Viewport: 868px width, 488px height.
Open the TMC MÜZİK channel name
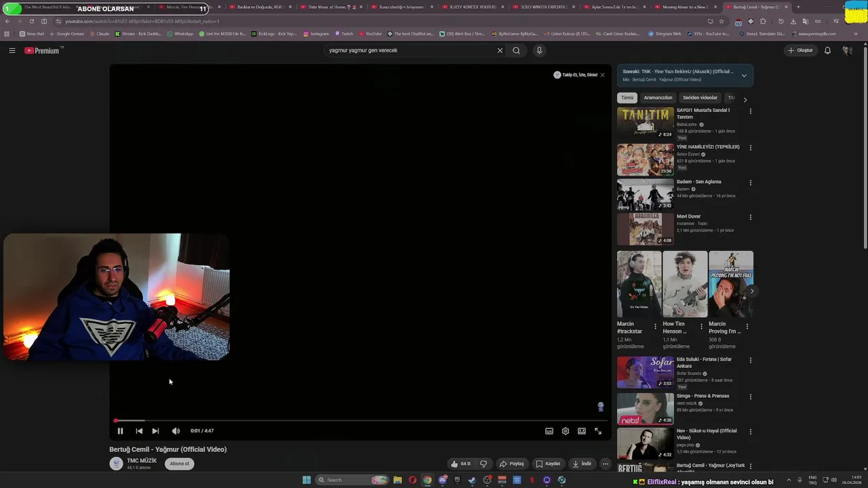142,461
